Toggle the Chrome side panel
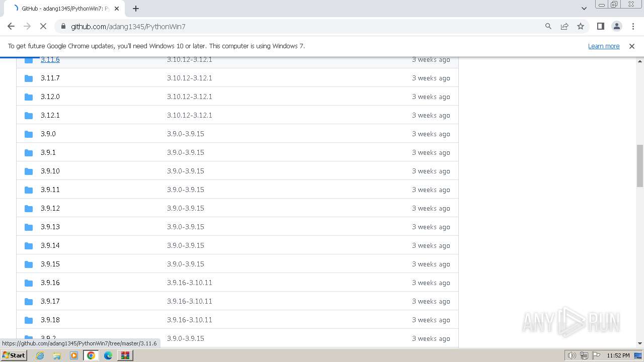The height and width of the screenshot is (362, 644). coord(600,26)
